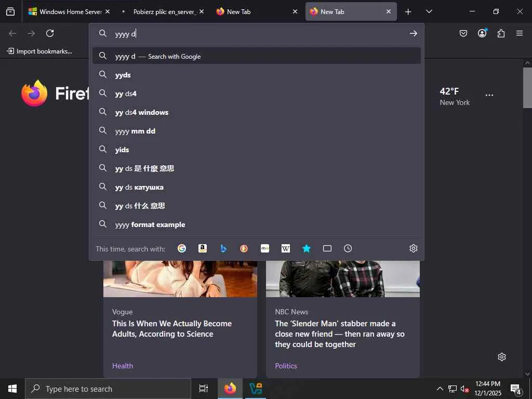Search this time with eBay
Viewport: 532px width, 399px height.
click(265, 248)
